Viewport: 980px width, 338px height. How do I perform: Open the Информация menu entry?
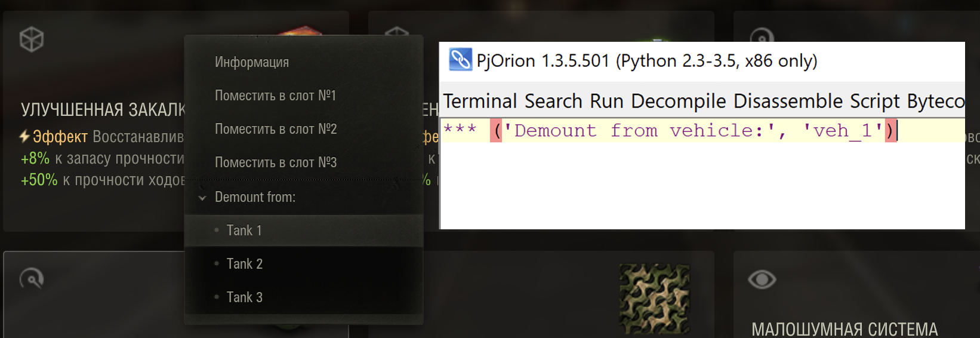tap(304, 62)
